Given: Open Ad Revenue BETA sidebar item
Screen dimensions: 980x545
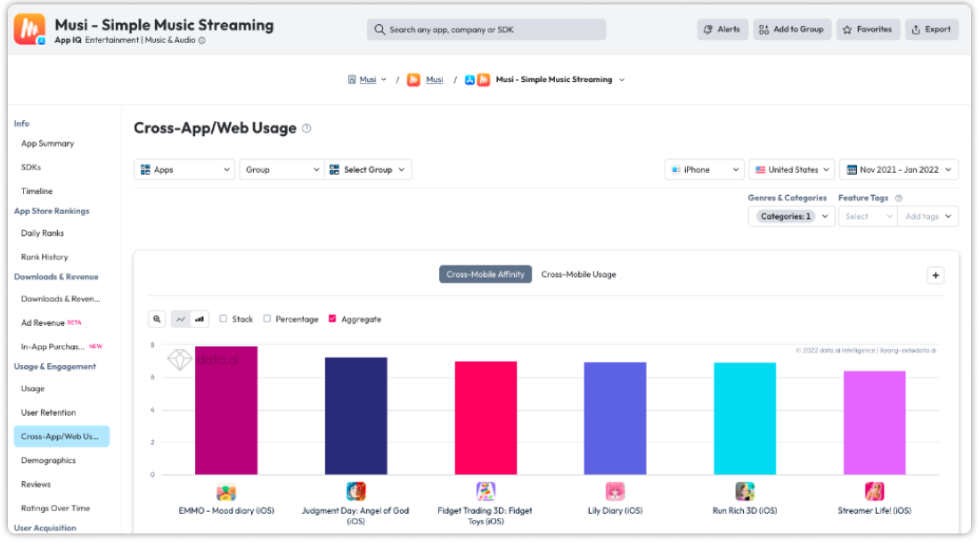Looking at the screenshot, I should 52,322.
